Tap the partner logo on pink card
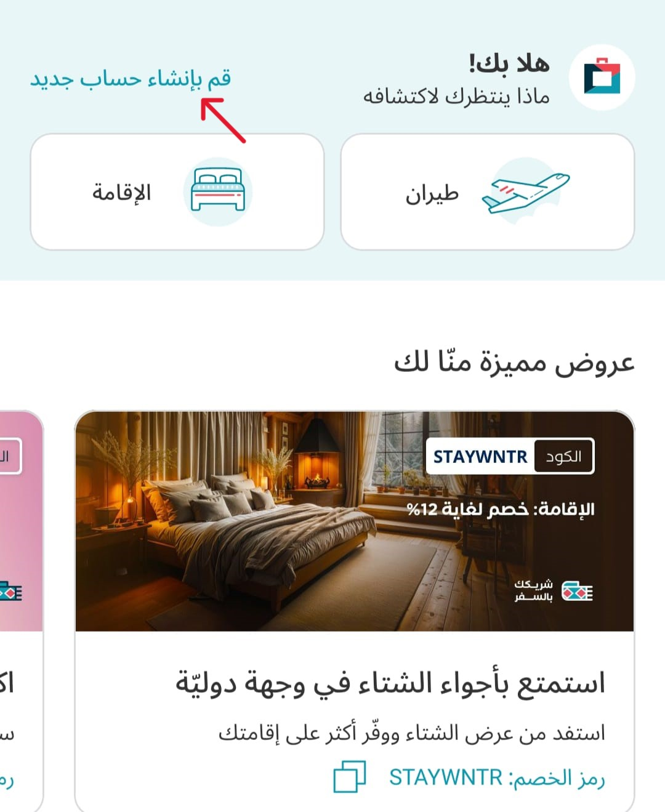The image size is (665, 812). [x=10, y=592]
